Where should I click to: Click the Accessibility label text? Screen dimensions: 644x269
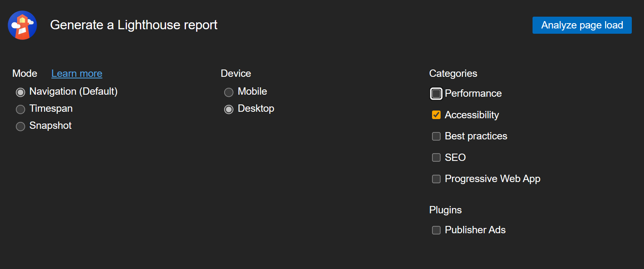(x=472, y=115)
